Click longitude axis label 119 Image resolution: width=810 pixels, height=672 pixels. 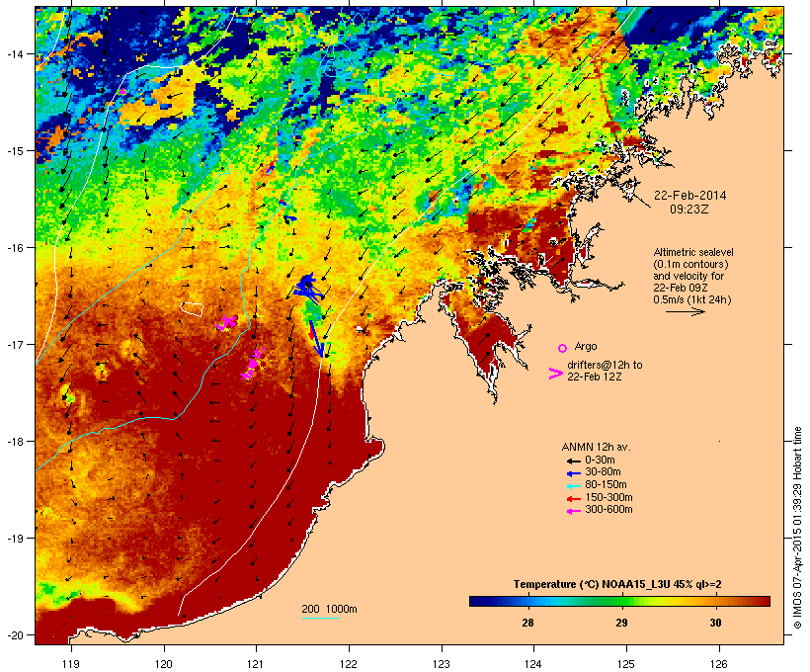[x=71, y=664]
